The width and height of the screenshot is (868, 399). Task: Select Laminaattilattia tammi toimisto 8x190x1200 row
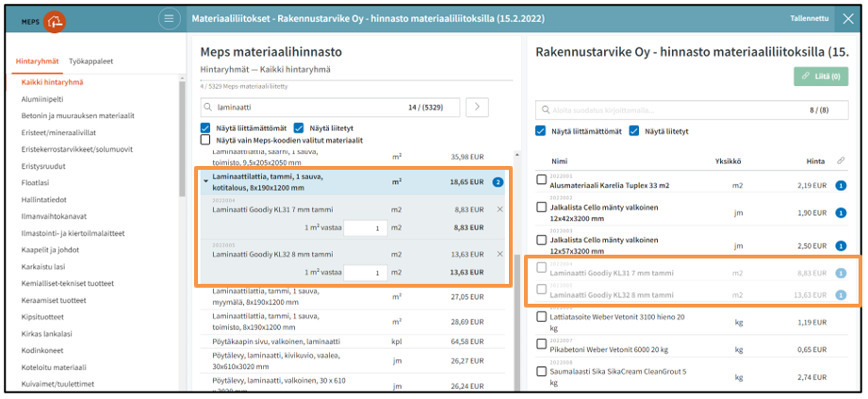tap(352, 322)
